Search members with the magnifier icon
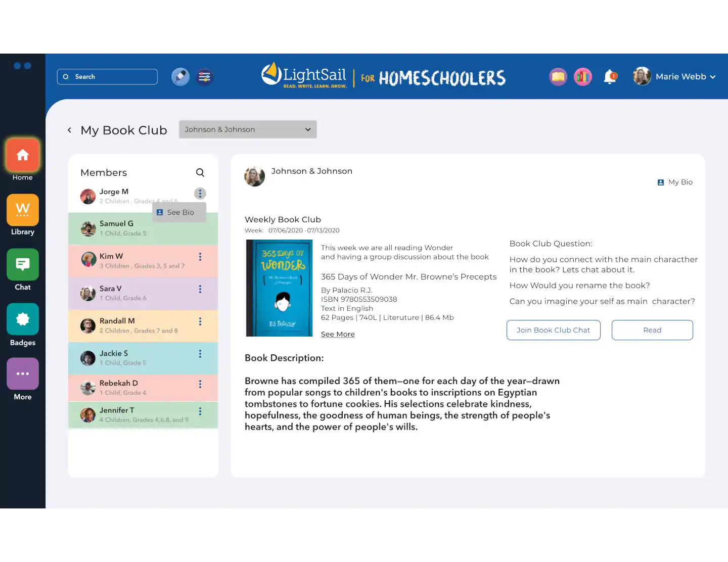 point(200,173)
